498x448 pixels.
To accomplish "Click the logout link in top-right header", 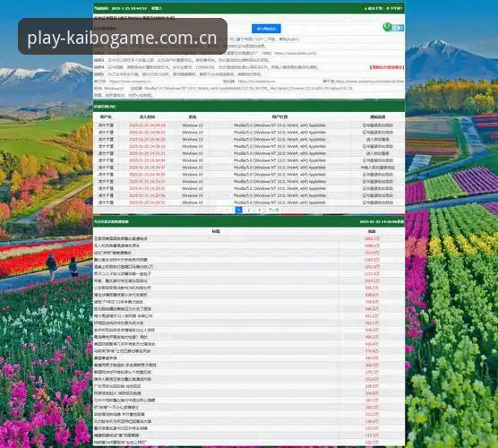I will point(397,8).
